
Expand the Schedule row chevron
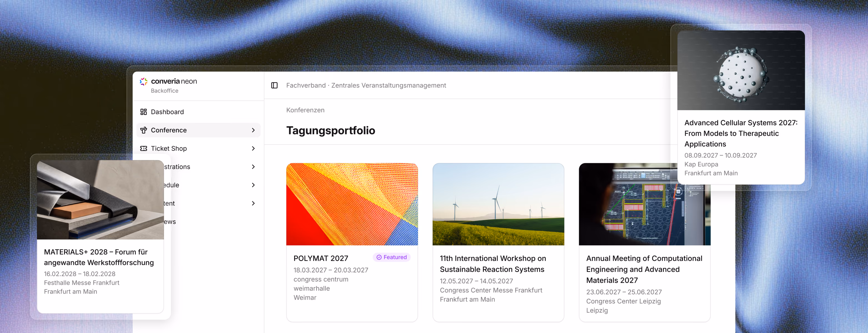click(x=253, y=185)
